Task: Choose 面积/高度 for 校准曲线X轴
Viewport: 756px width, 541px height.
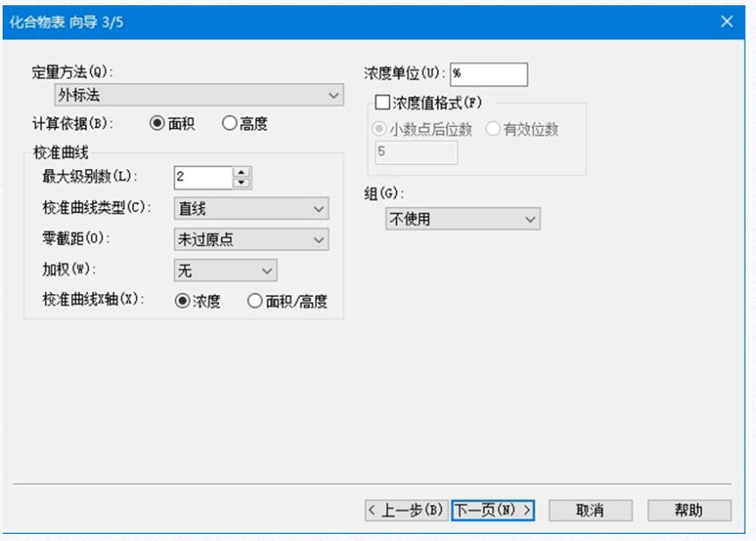Action: coord(255,301)
